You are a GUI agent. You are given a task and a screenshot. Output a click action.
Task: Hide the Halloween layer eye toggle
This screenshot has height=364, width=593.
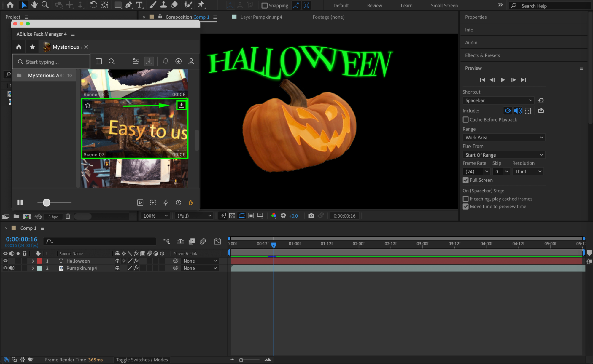[x=5, y=261]
